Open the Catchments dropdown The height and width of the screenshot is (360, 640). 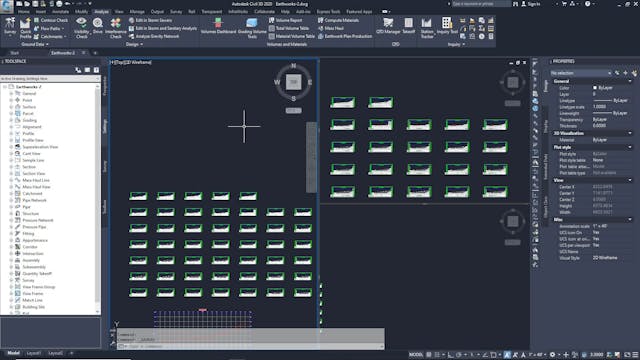pos(51,36)
